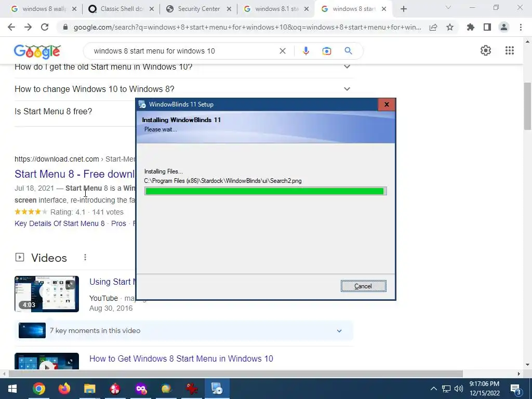532x399 pixels.
Task: Cancel the WindowBlinds installation
Action: point(363,286)
